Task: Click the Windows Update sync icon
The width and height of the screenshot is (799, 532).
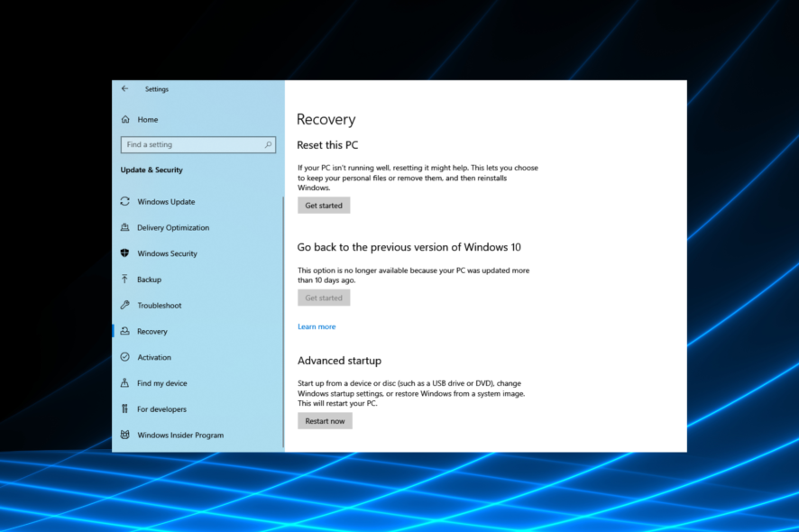Action: (x=124, y=201)
